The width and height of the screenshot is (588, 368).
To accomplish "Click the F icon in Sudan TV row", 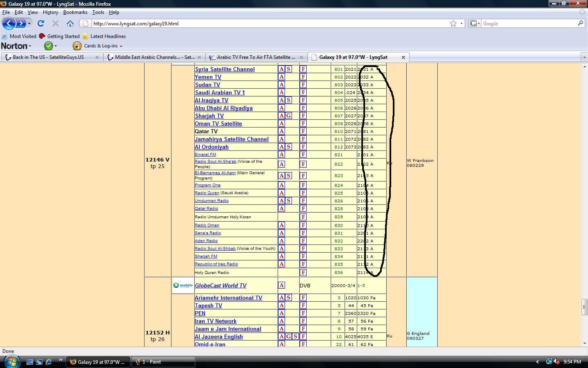I will pos(303,85).
